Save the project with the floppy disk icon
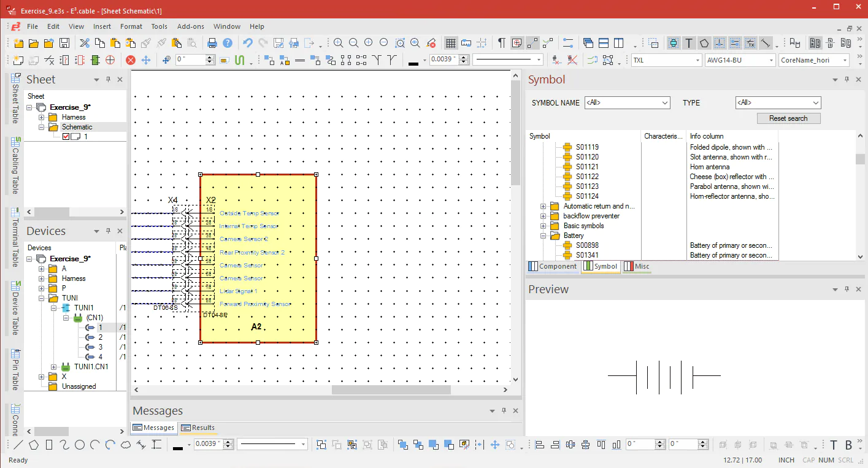The height and width of the screenshot is (468, 868). click(x=64, y=43)
